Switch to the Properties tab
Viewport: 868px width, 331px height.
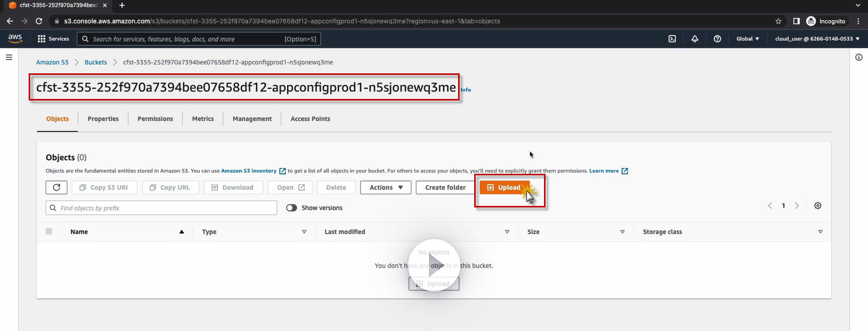click(x=103, y=119)
